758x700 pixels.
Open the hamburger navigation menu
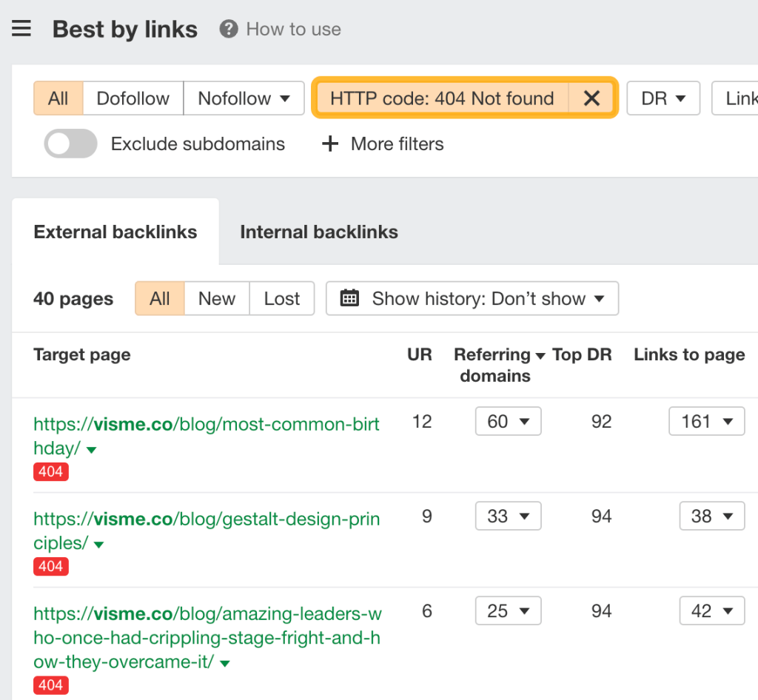coord(21,28)
